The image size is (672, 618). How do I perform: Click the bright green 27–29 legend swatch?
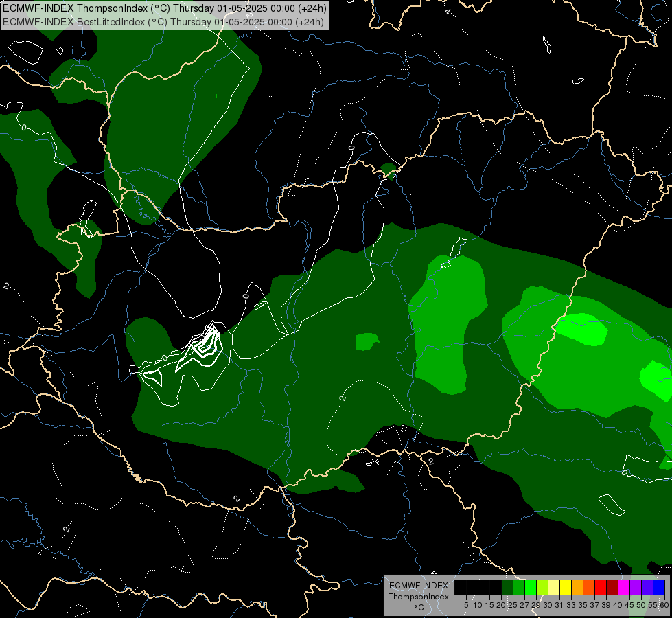point(531,587)
